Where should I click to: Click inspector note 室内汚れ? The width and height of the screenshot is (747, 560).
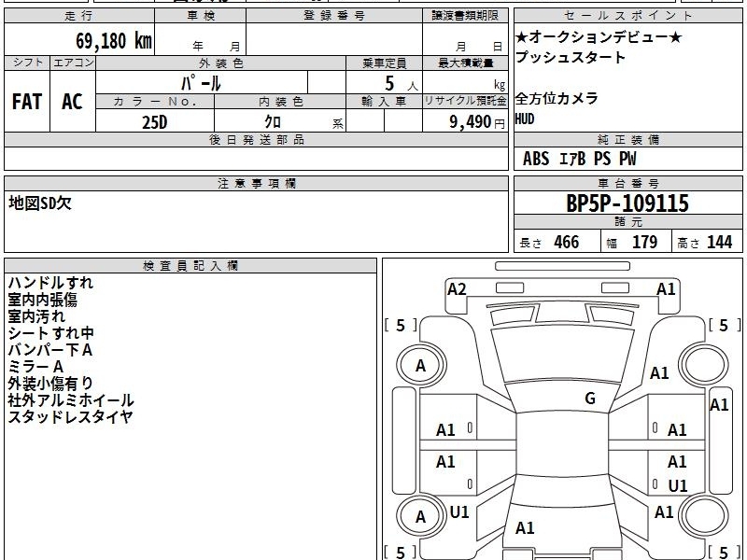(36, 316)
